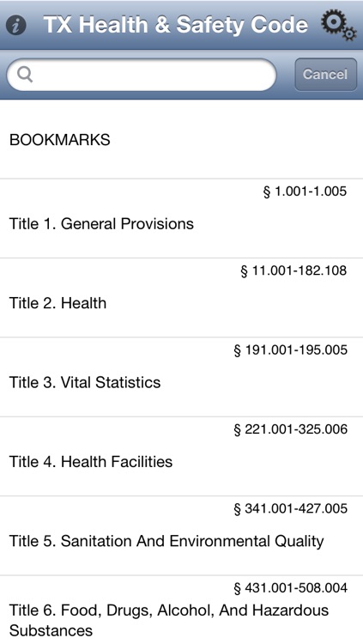
Task: Select Title 3. Vital Statistics
Action: click(x=182, y=378)
